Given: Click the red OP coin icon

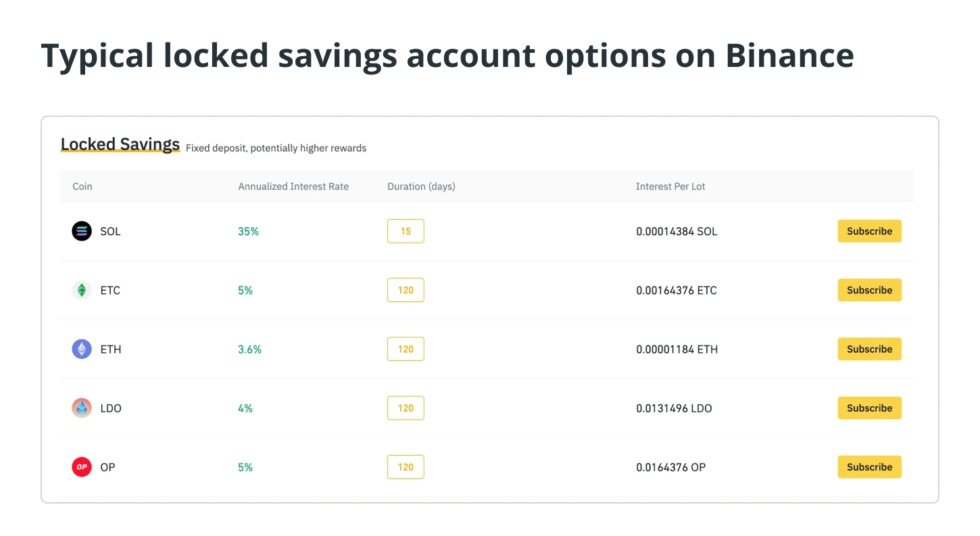Looking at the screenshot, I should [x=82, y=467].
